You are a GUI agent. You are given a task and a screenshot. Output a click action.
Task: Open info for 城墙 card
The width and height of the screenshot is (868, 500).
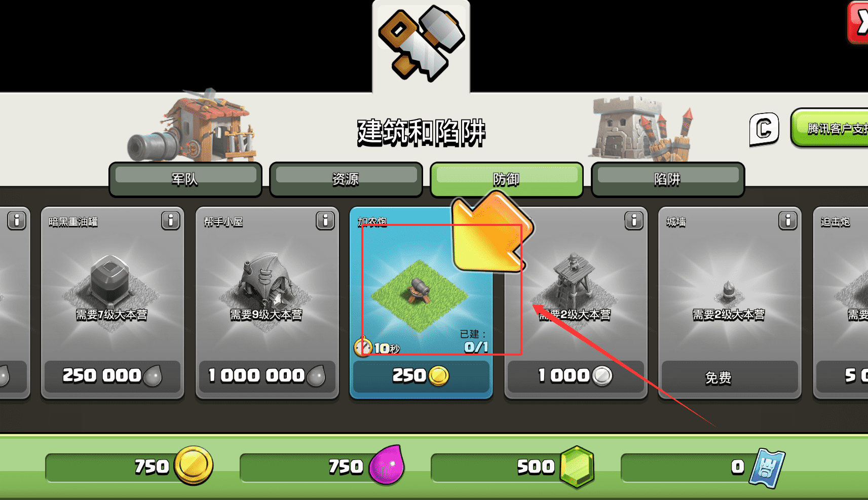(788, 221)
